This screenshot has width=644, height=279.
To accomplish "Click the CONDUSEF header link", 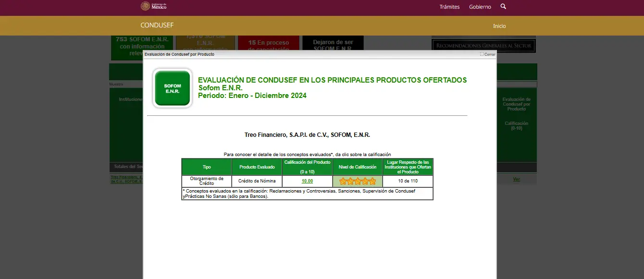I will (157, 25).
